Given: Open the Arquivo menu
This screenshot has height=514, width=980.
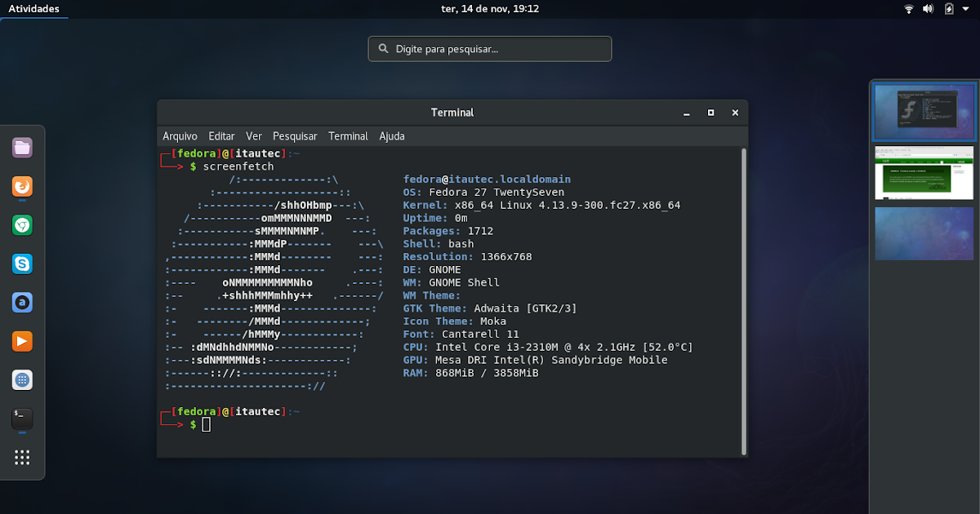Looking at the screenshot, I should tap(180, 136).
